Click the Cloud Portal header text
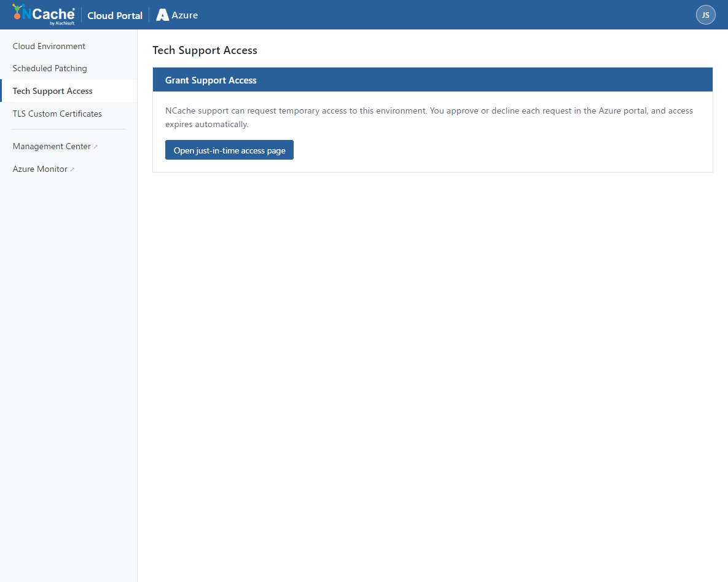 (115, 15)
